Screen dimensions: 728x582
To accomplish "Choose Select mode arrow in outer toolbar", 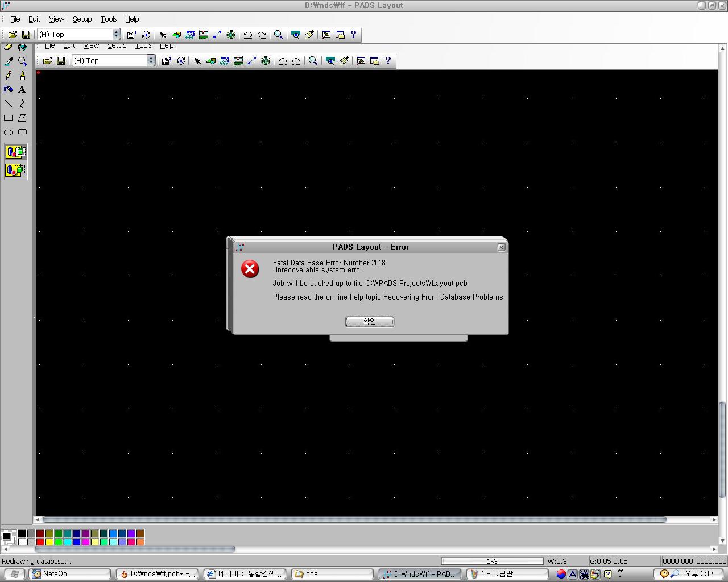I will pos(163,34).
